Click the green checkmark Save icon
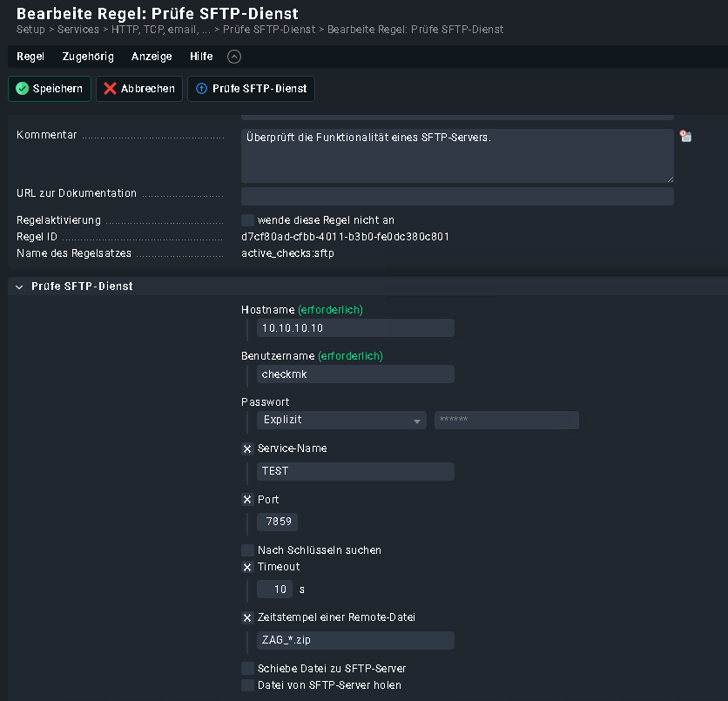The image size is (728, 701). (23, 89)
